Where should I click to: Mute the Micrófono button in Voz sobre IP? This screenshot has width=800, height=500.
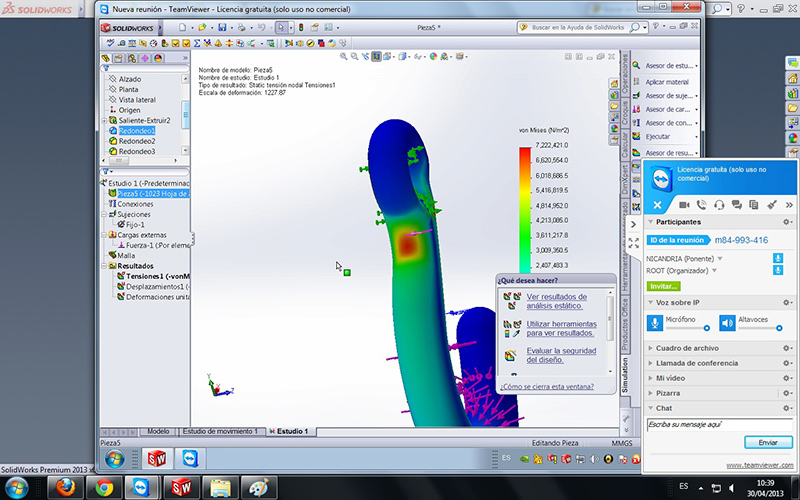click(654, 322)
